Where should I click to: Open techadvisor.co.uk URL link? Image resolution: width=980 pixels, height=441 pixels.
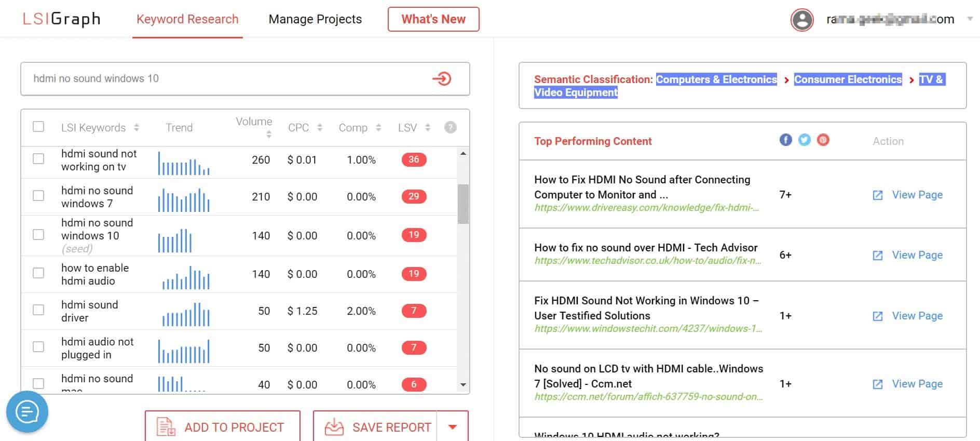(x=648, y=261)
